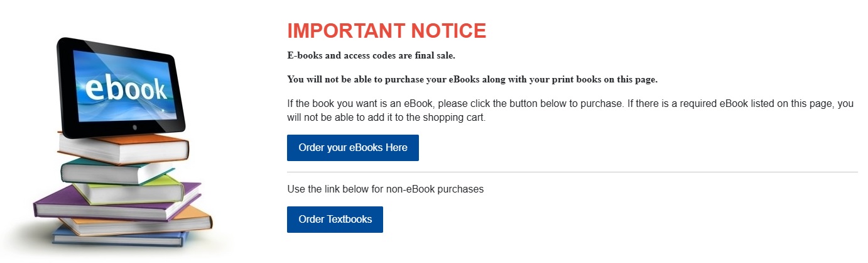Click the Order Textbooks button
Viewport: 868px width, 263px height.
(335, 220)
